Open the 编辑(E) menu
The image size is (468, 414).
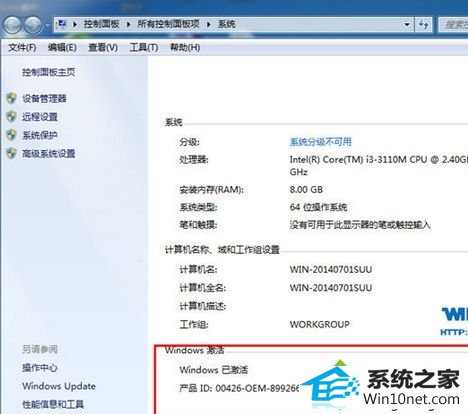click(62, 48)
